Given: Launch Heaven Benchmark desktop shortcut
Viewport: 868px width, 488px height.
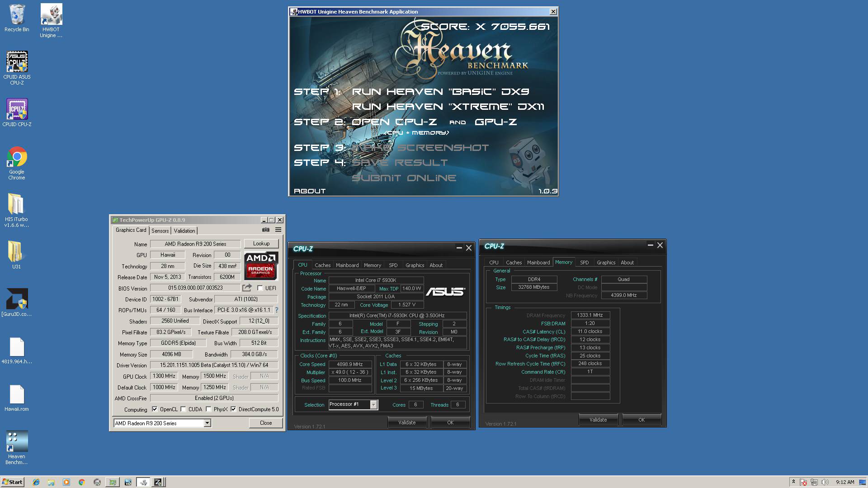Looking at the screenshot, I should click(x=17, y=447).
